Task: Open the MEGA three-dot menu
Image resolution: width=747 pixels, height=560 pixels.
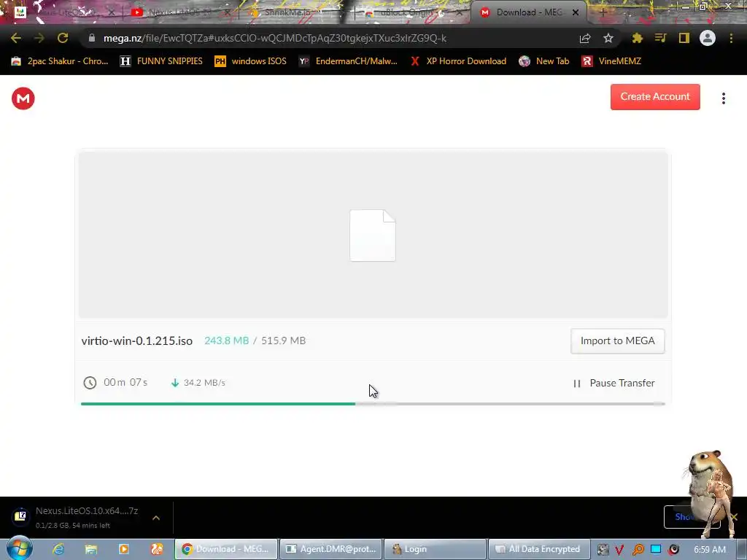Action: tap(723, 98)
